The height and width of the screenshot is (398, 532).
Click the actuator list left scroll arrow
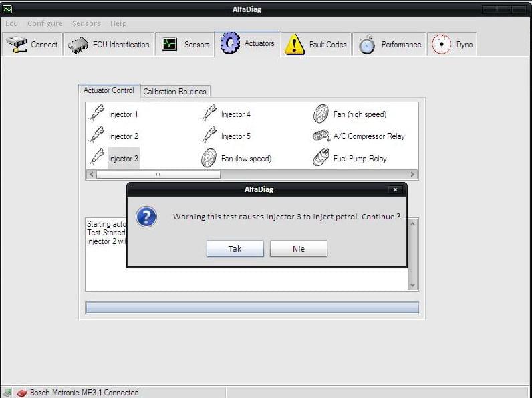click(91, 174)
